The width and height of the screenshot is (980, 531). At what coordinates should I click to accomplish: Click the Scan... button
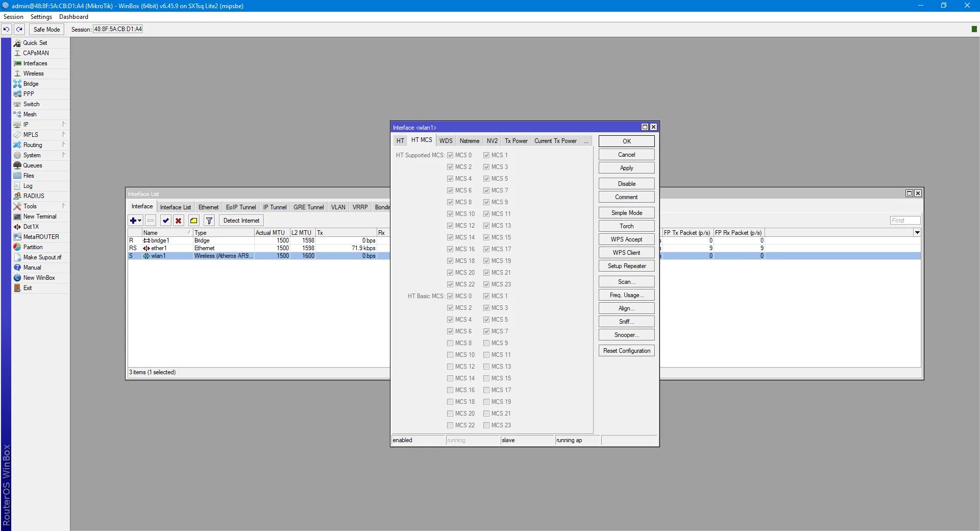(627, 282)
